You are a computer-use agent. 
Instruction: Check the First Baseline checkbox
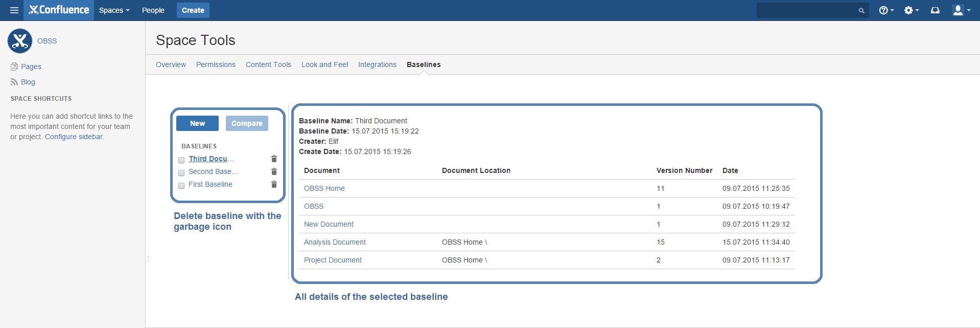181,186
